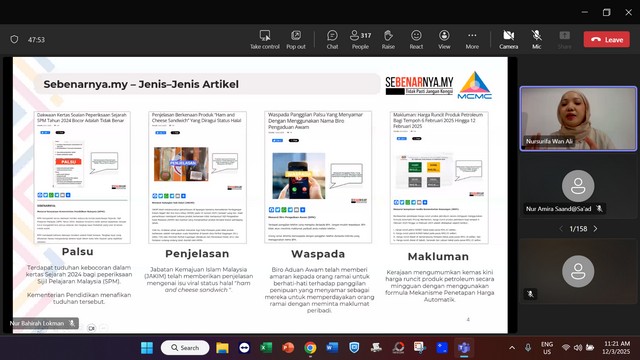The image size is (640, 360).
Task: Open Google Chrome from the taskbar
Action: 310,348
